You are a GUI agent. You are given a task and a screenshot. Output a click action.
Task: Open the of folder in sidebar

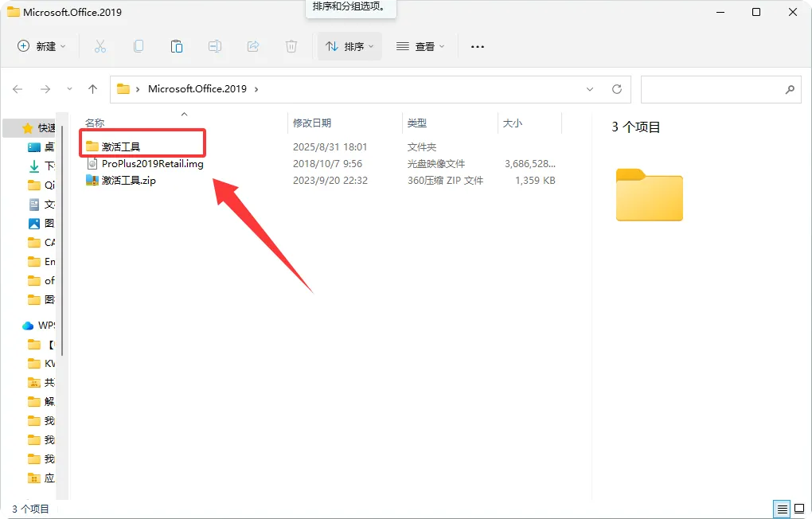pyautogui.click(x=41, y=281)
